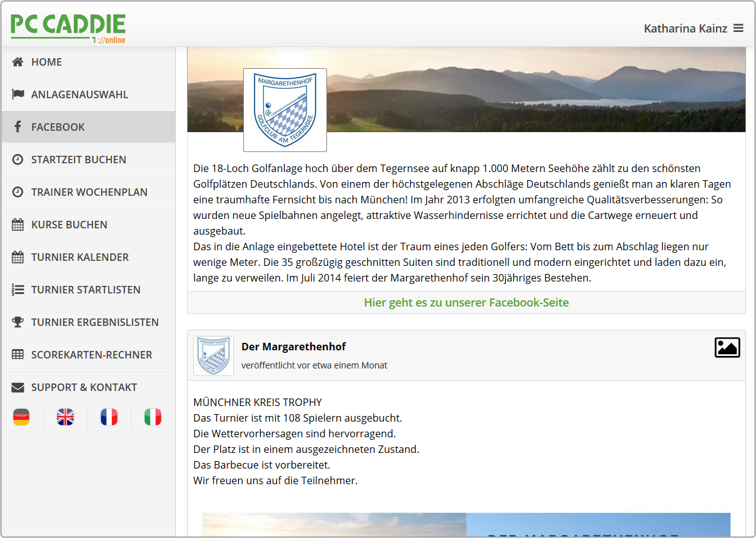756x538 pixels.
Task: Switch language to English via UK flag
Action: (65, 417)
